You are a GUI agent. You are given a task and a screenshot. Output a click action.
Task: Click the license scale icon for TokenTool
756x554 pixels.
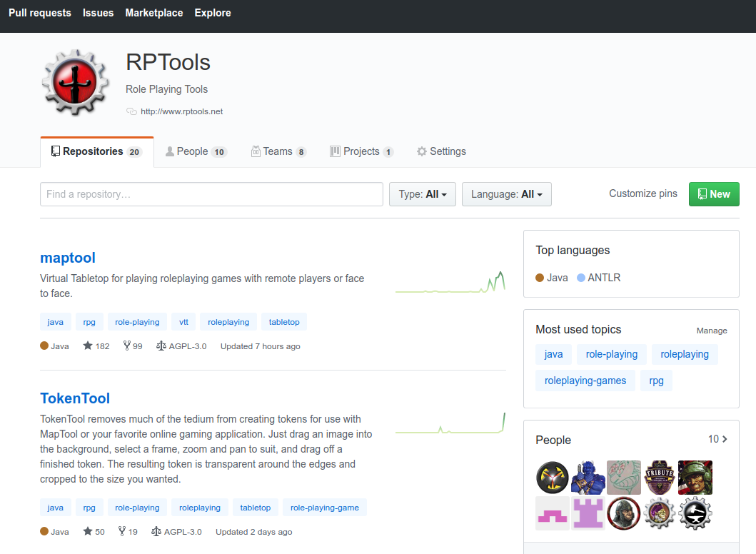[156, 531]
